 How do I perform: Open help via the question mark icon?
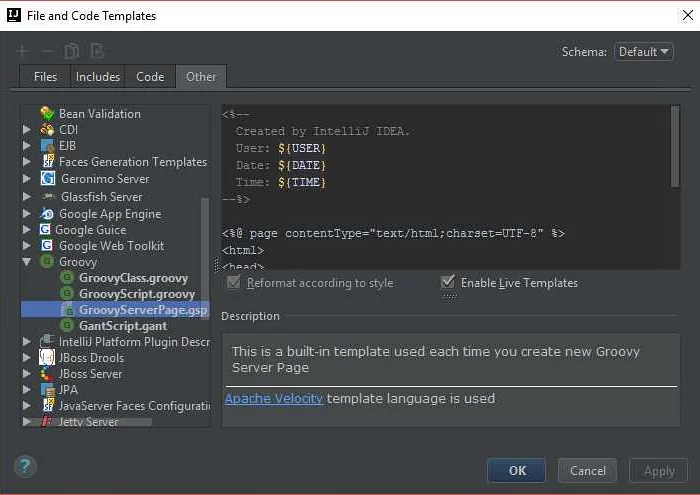pyautogui.click(x=25, y=466)
